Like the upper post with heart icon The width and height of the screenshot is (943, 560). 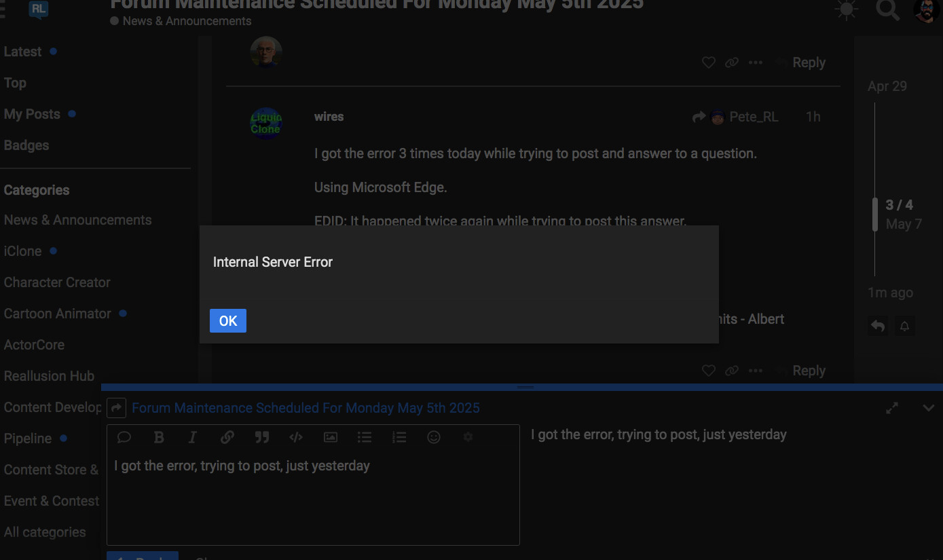(709, 62)
